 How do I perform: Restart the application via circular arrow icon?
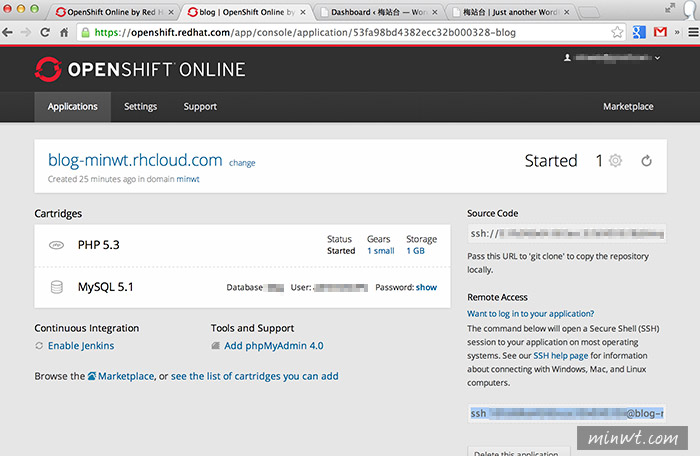point(646,160)
